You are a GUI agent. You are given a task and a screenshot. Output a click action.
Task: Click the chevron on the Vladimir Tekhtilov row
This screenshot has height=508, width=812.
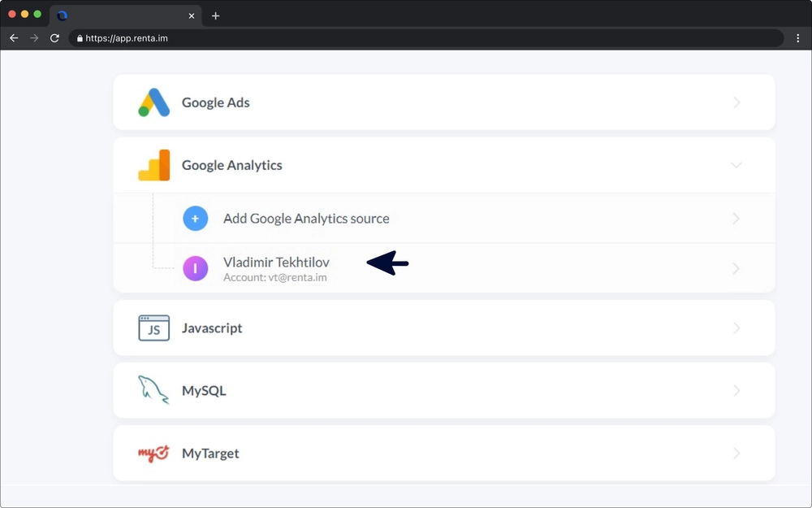[736, 268]
